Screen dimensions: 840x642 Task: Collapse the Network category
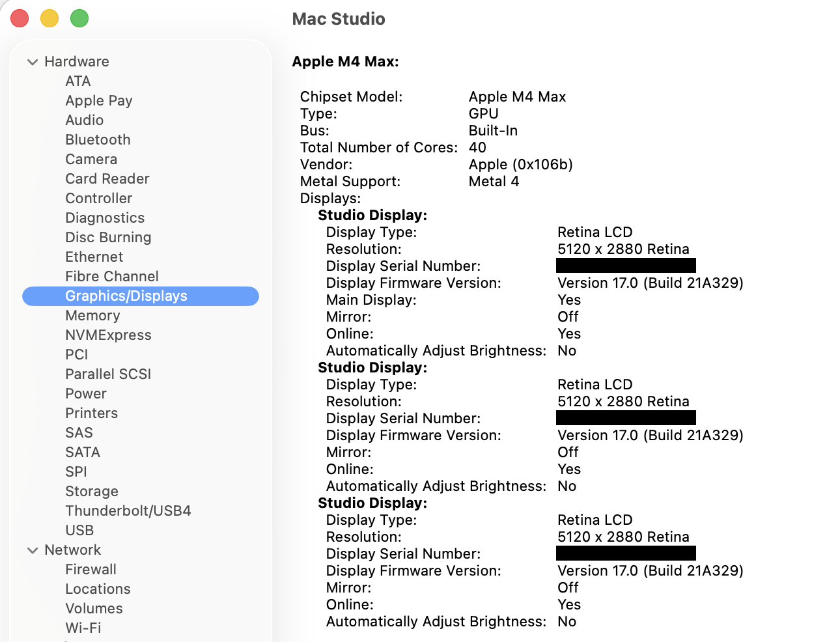click(33, 550)
